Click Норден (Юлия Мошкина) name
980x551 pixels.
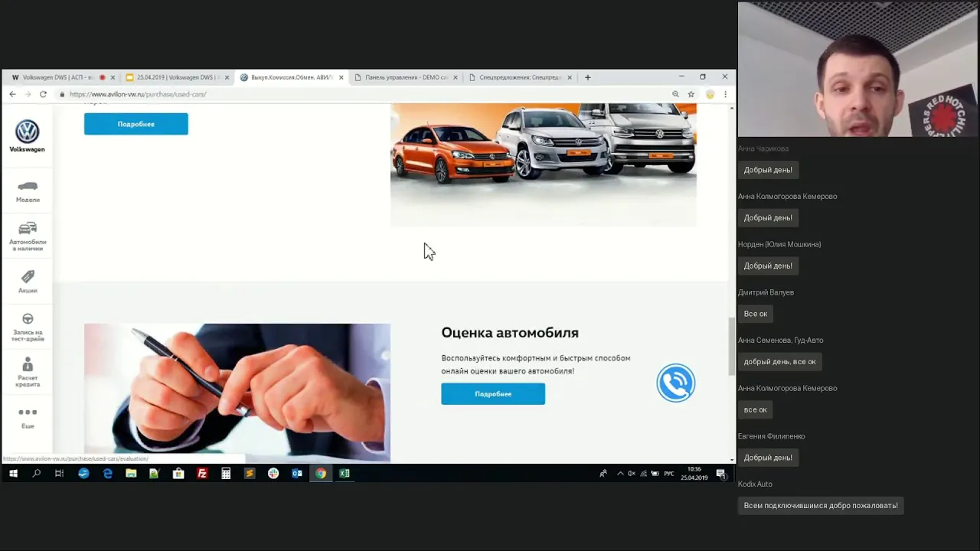779,245
